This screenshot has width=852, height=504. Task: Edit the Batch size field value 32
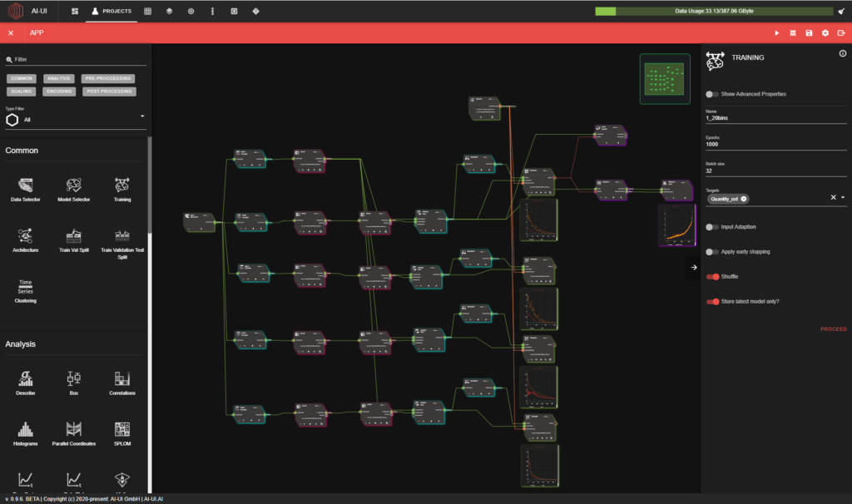[x=776, y=171]
